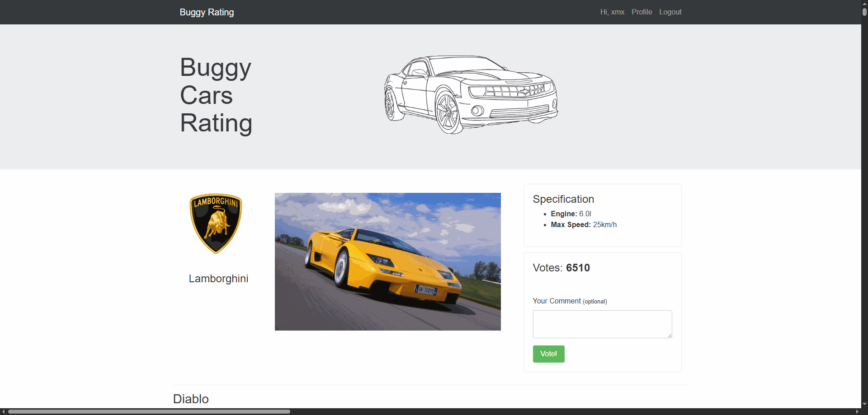The width and height of the screenshot is (868, 415).
Task: Click the comment box resize handle
Action: [670, 336]
